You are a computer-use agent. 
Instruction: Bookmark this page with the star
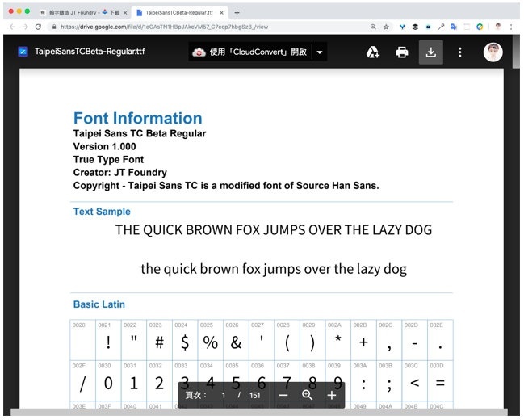[x=386, y=27]
